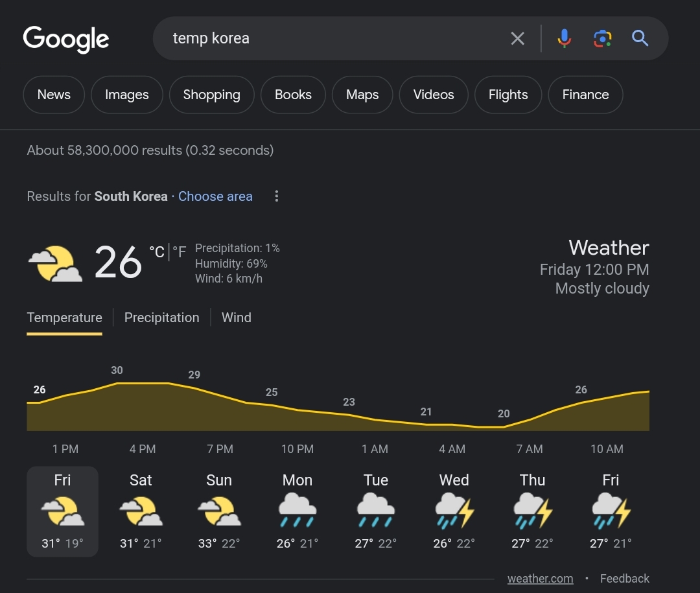Select Sunday forecast day

point(219,511)
